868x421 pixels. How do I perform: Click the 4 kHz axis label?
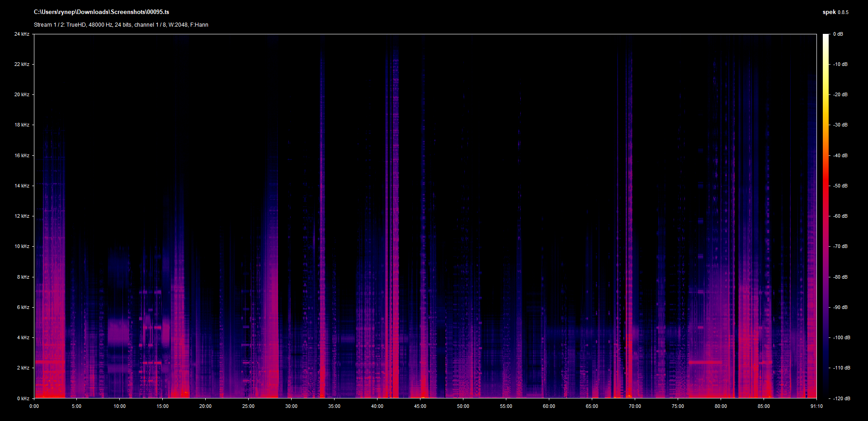pos(23,338)
